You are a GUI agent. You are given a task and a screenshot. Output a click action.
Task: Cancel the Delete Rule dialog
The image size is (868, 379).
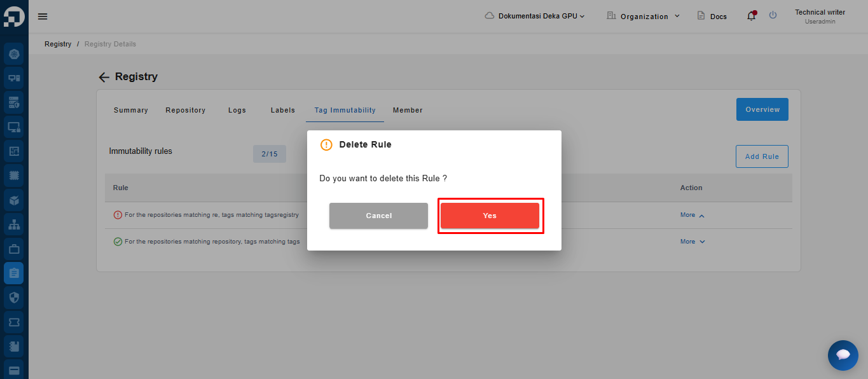point(378,216)
